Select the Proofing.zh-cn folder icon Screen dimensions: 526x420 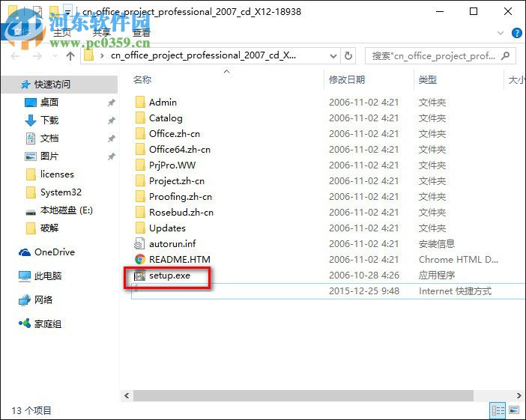pyautogui.click(x=140, y=197)
